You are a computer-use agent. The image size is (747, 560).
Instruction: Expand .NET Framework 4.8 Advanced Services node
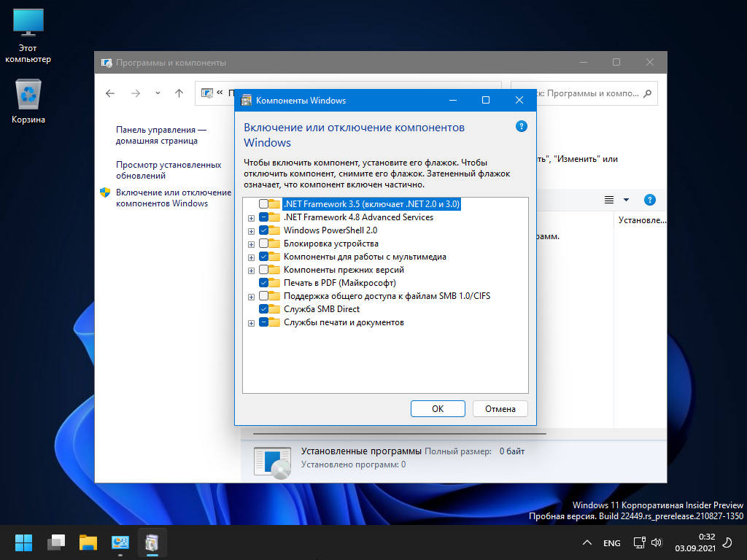251,217
